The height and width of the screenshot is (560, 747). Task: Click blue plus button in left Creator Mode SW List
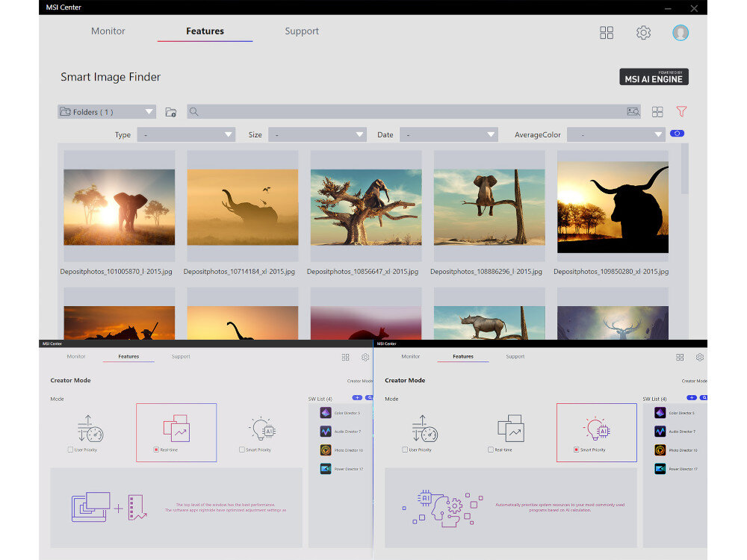click(x=357, y=398)
